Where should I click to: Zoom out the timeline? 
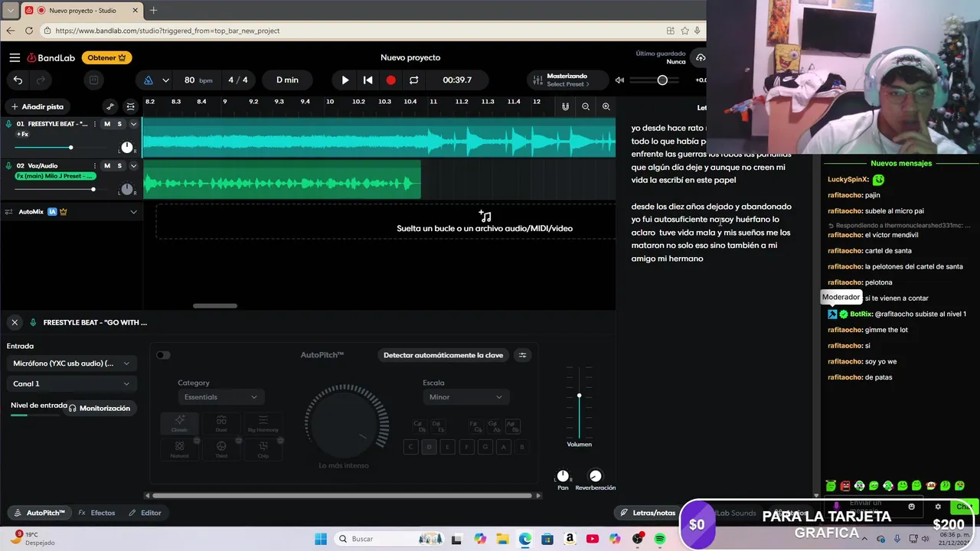(x=586, y=106)
